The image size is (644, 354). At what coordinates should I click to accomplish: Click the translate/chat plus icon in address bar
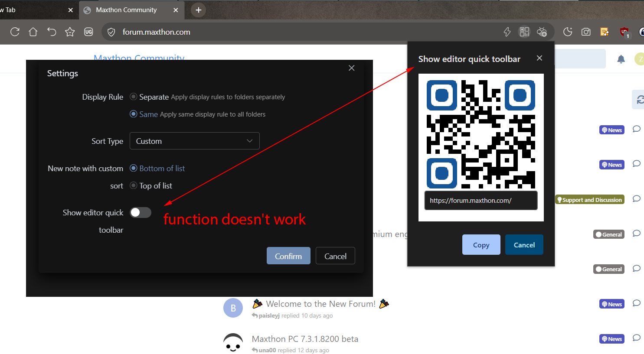tap(542, 32)
